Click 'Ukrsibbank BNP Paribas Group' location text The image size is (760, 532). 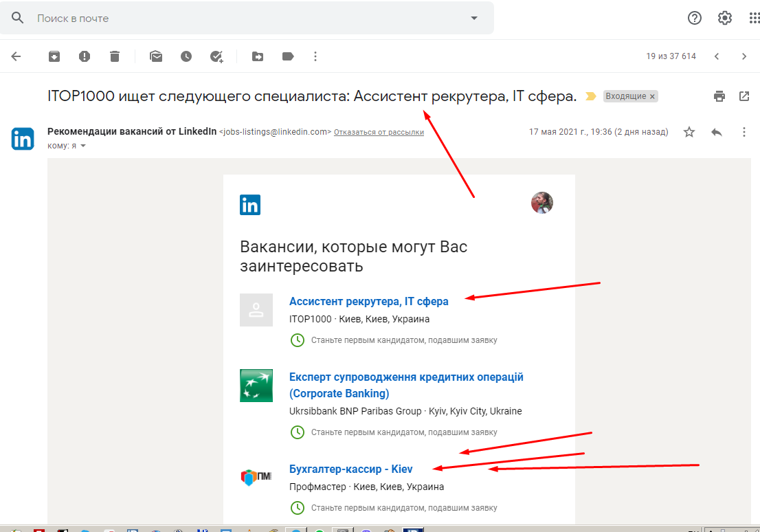point(405,411)
